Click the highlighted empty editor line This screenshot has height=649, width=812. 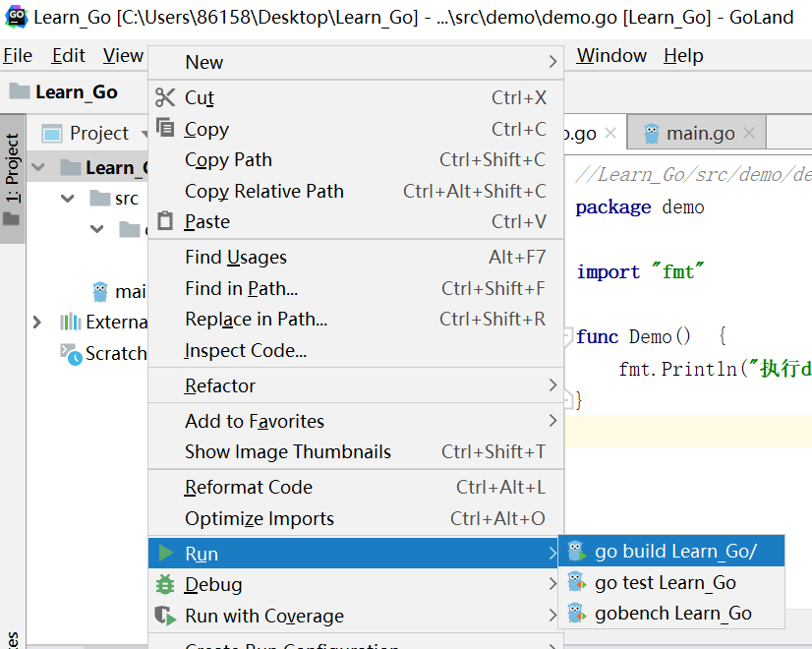(688, 431)
